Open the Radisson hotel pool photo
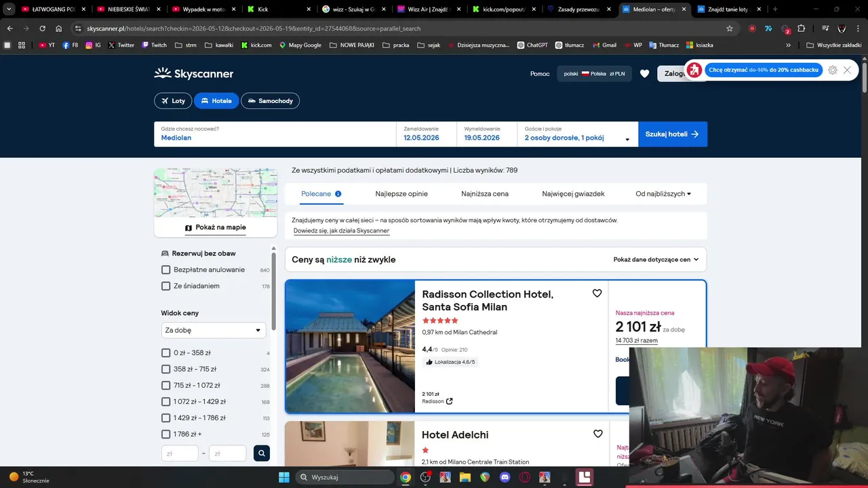 coord(350,346)
